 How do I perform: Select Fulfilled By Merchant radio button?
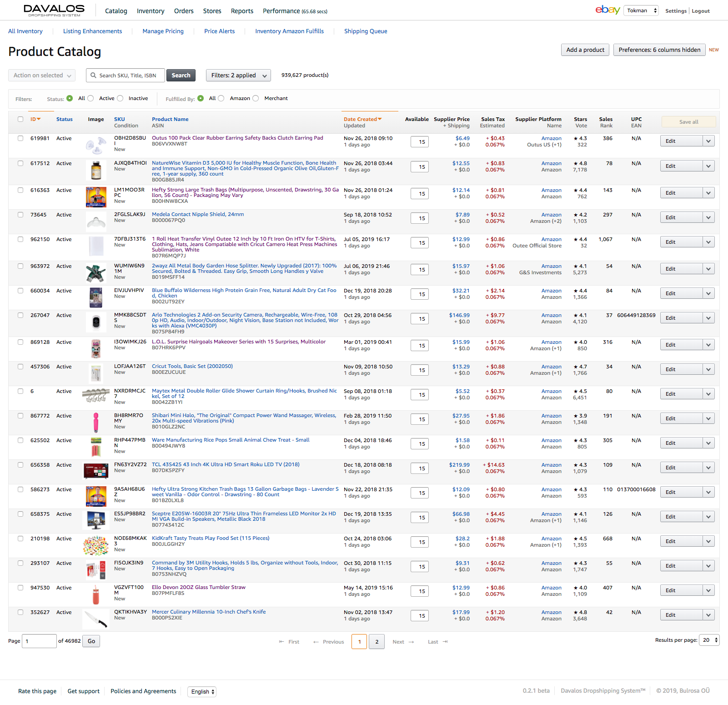point(256,98)
